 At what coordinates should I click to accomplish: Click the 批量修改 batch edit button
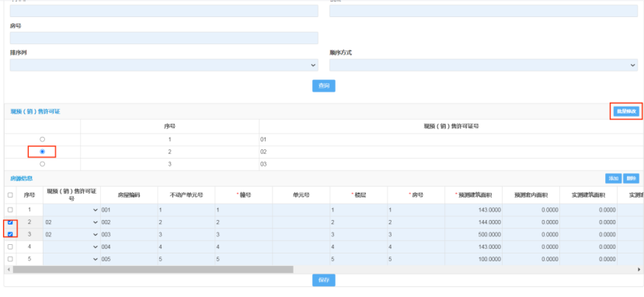[x=626, y=111]
